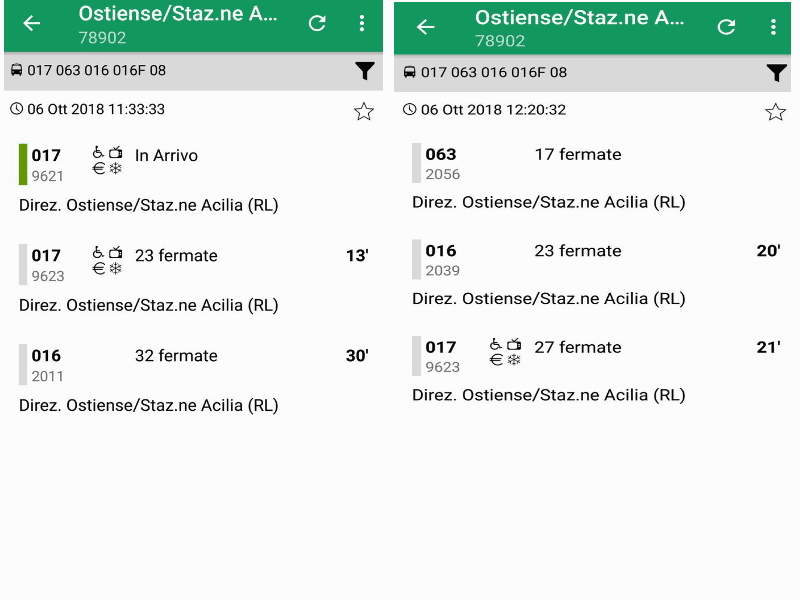Tap back arrow in left screen header

32,24
